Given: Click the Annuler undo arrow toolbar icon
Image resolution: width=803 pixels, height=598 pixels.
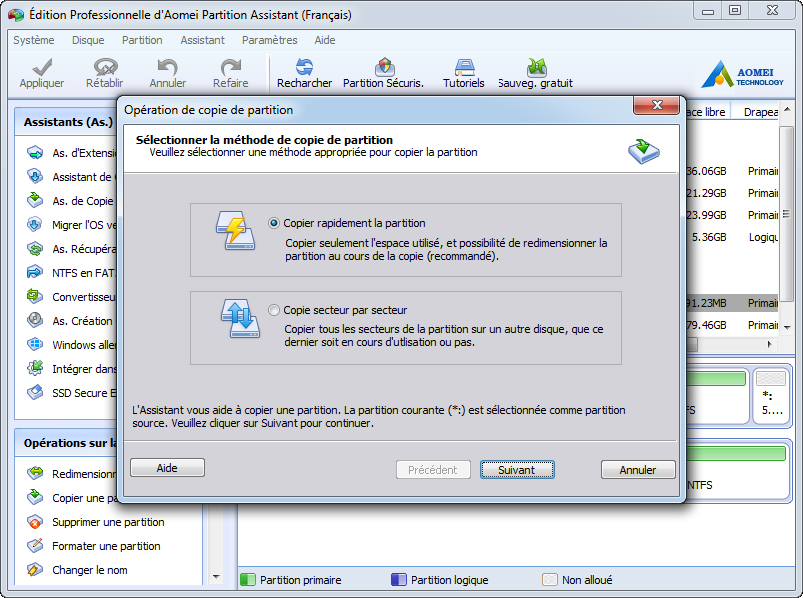Looking at the screenshot, I should click(167, 65).
